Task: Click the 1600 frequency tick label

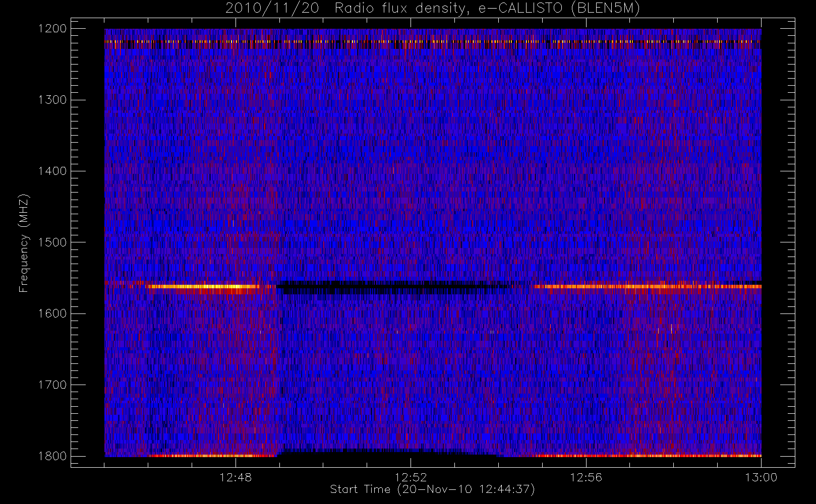Action: [x=52, y=313]
